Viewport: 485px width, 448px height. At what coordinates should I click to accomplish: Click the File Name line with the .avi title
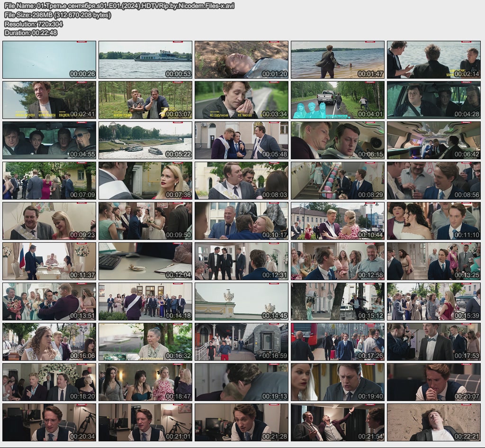pyautogui.click(x=119, y=6)
